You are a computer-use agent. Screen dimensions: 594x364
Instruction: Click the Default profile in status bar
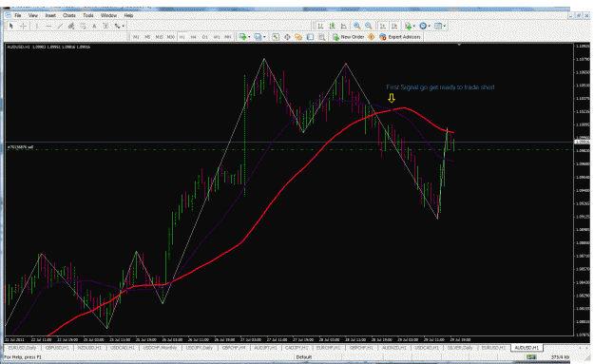pos(304,356)
